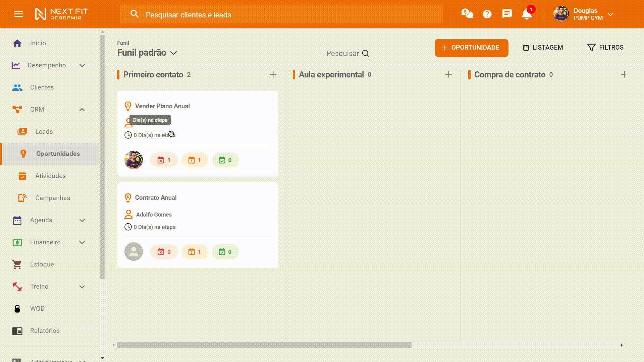Open the Funil padrão dropdown
Viewport: 644px width, 362px height.
173,53
